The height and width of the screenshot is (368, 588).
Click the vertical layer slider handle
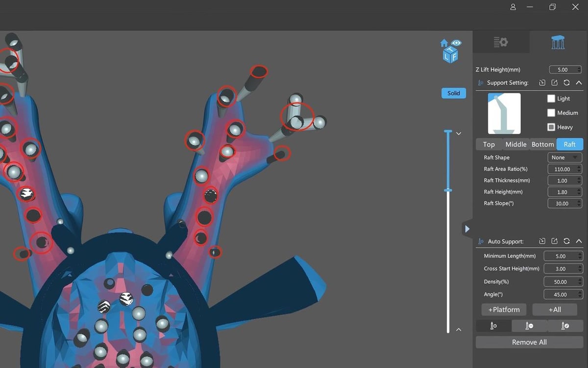tap(448, 190)
